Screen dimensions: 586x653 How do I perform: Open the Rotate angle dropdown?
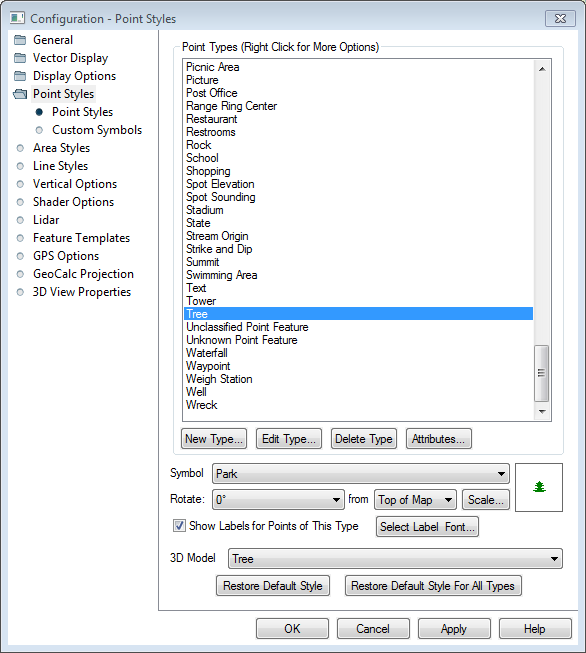(x=278, y=499)
